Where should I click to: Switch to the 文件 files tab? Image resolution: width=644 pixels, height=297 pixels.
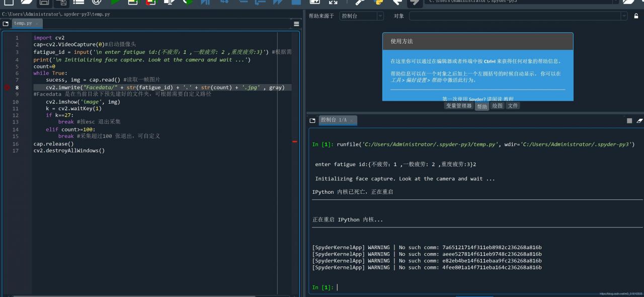(512, 106)
